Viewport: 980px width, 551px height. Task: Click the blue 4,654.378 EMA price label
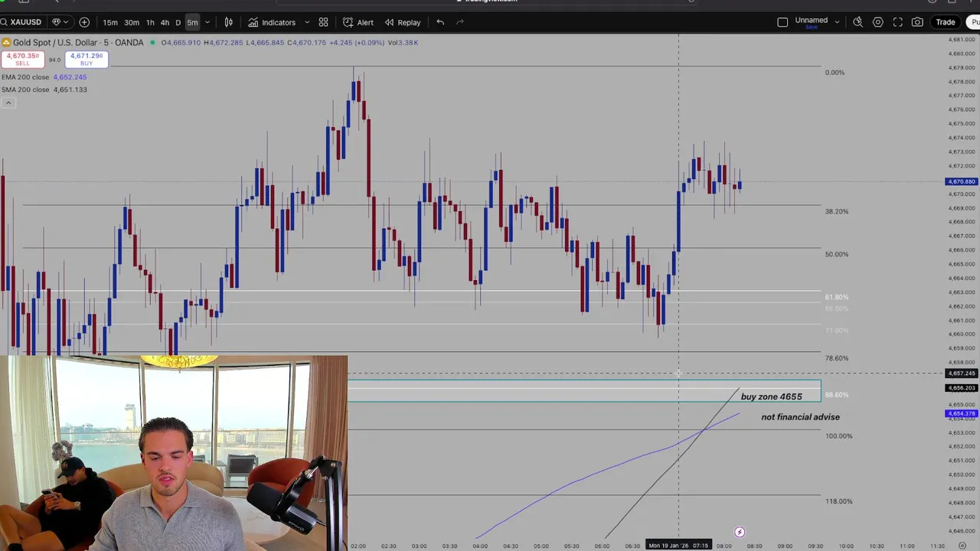(x=961, y=414)
